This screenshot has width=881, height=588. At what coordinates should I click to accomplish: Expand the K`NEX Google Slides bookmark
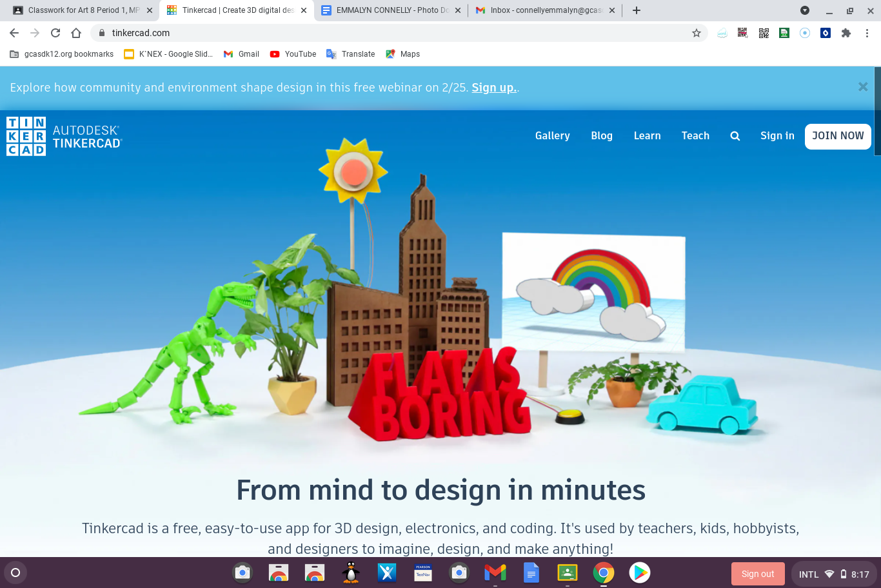[x=168, y=54]
